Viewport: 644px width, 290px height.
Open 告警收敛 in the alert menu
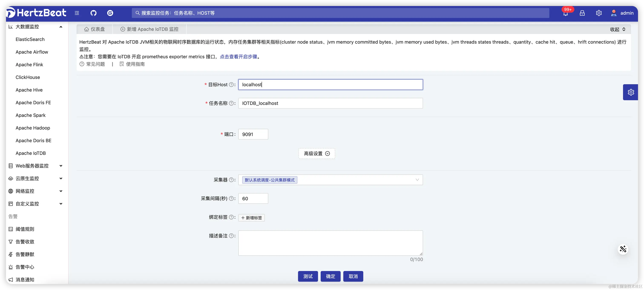tap(25, 241)
